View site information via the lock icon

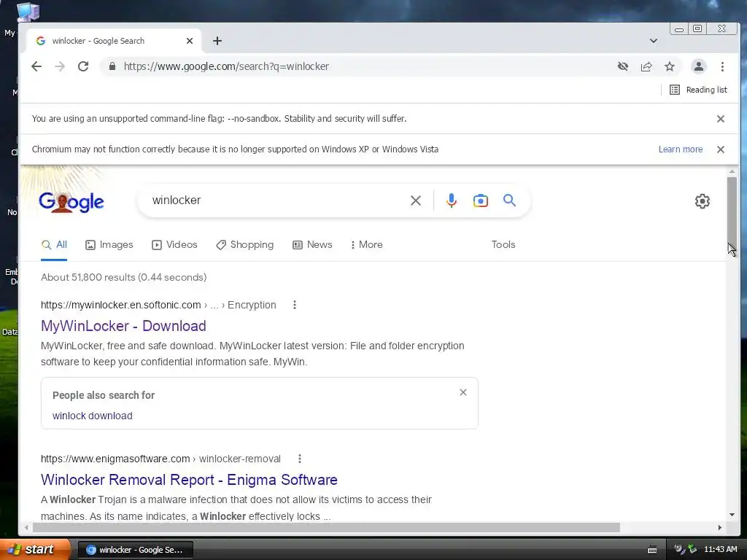tap(112, 66)
